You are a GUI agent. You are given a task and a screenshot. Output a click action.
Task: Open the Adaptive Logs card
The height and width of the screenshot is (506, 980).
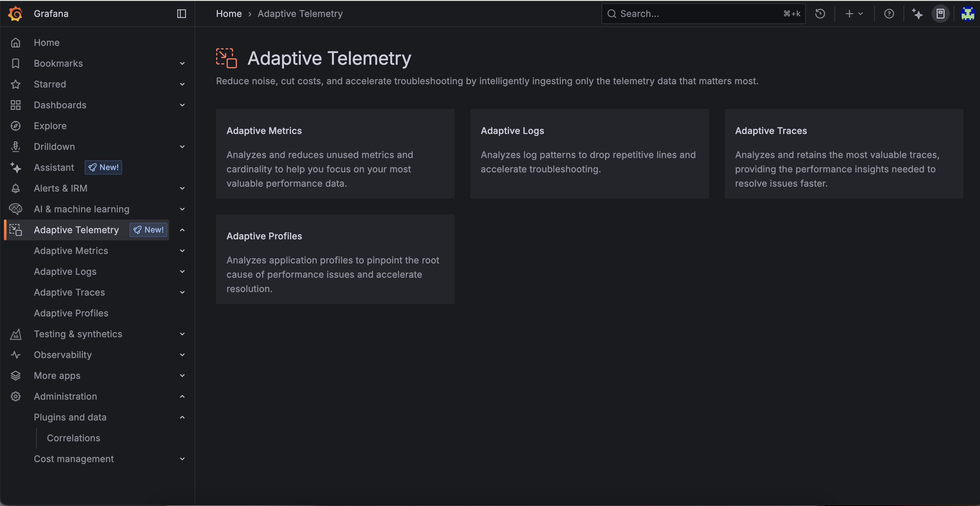point(589,153)
